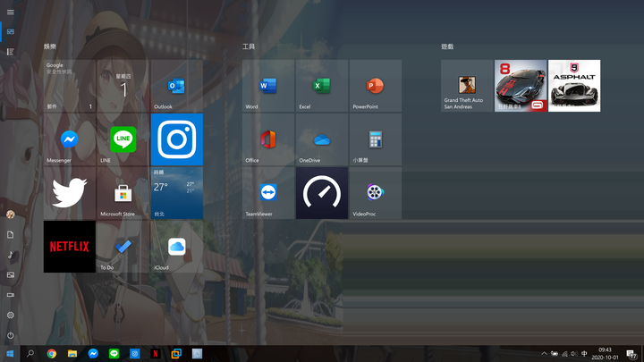The height and width of the screenshot is (362, 644).
Task: Open the Pictures folder from Start sidebar
Action: (x=10, y=275)
